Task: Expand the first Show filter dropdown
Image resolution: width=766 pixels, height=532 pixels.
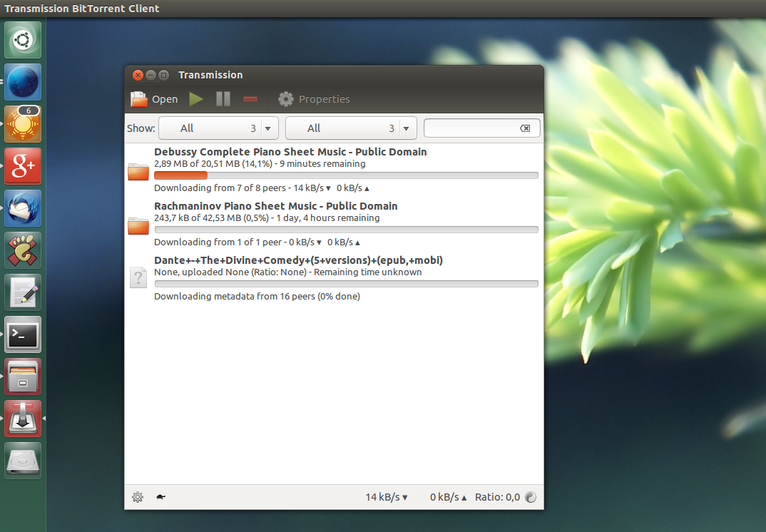Action: click(x=218, y=128)
